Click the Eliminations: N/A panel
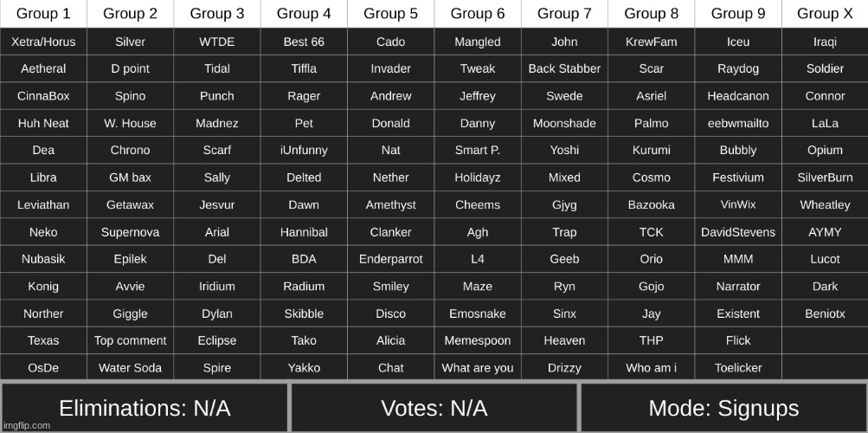This screenshot has height=433, width=868. 145,408
